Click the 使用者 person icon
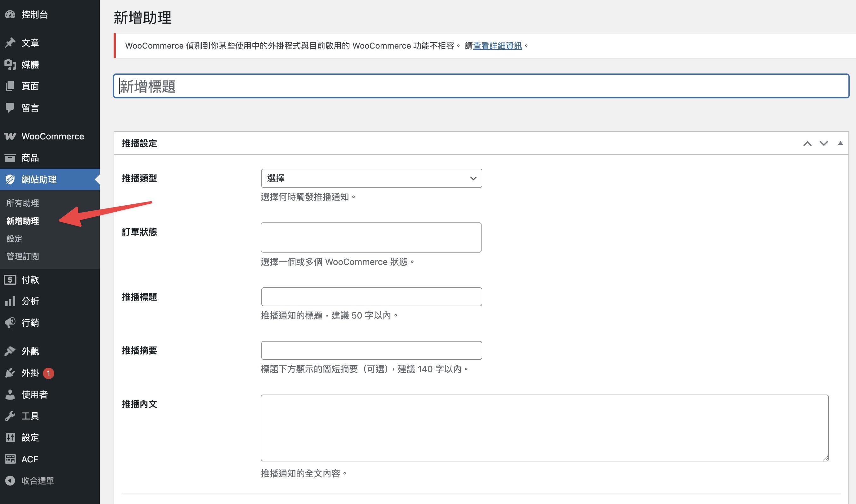The image size is (856, 504). [10, 394]
